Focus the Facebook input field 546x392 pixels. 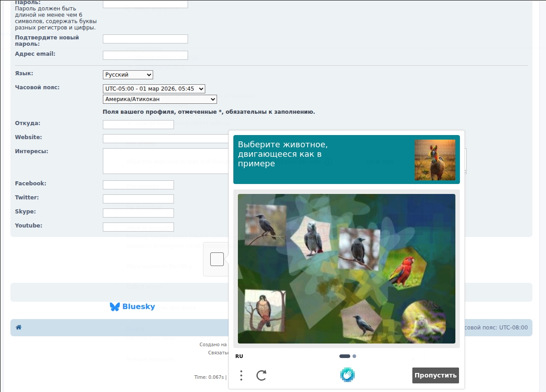click(138, 185)
